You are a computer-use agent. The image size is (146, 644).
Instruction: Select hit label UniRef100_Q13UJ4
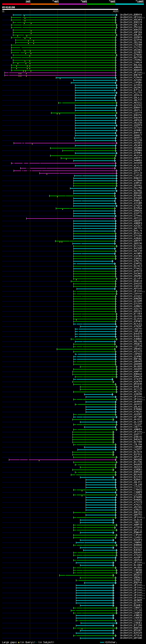pyautogui.click(x=131, y=520)
